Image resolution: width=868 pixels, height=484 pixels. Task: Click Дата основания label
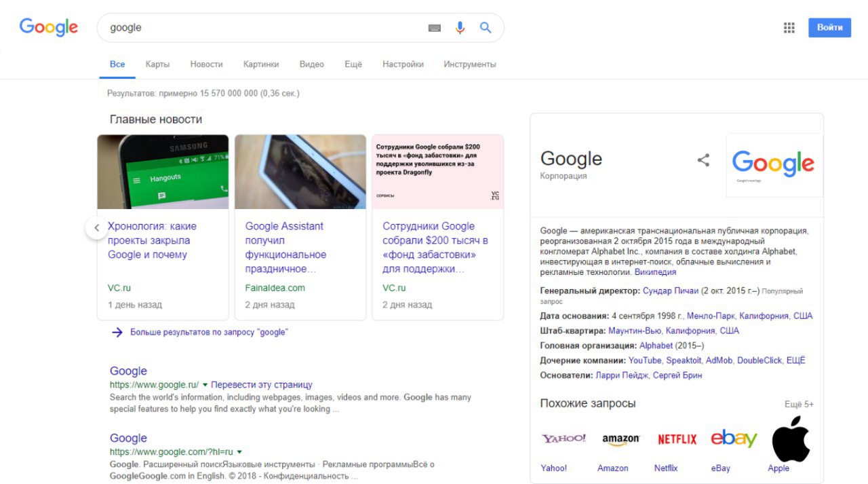coord(574,316)
